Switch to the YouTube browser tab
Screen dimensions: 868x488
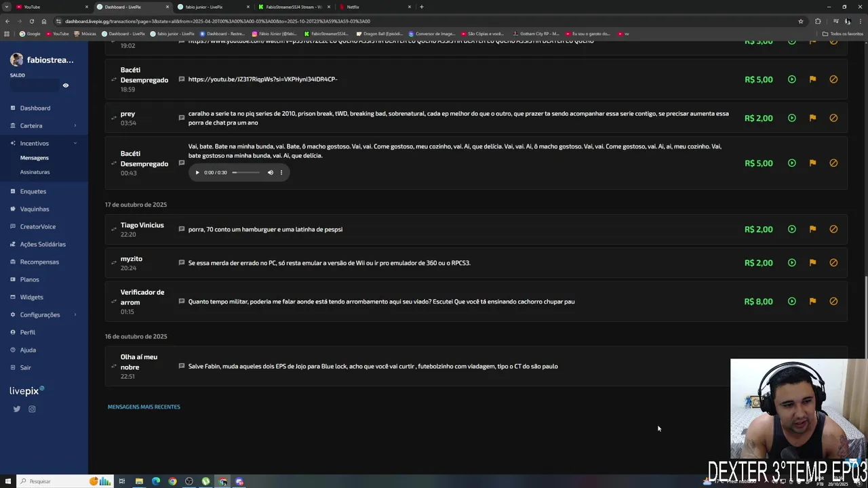point(52,7)
